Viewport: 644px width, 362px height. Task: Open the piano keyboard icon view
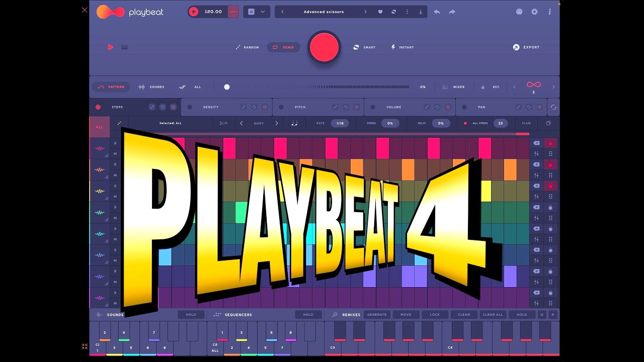pos(124,47)
